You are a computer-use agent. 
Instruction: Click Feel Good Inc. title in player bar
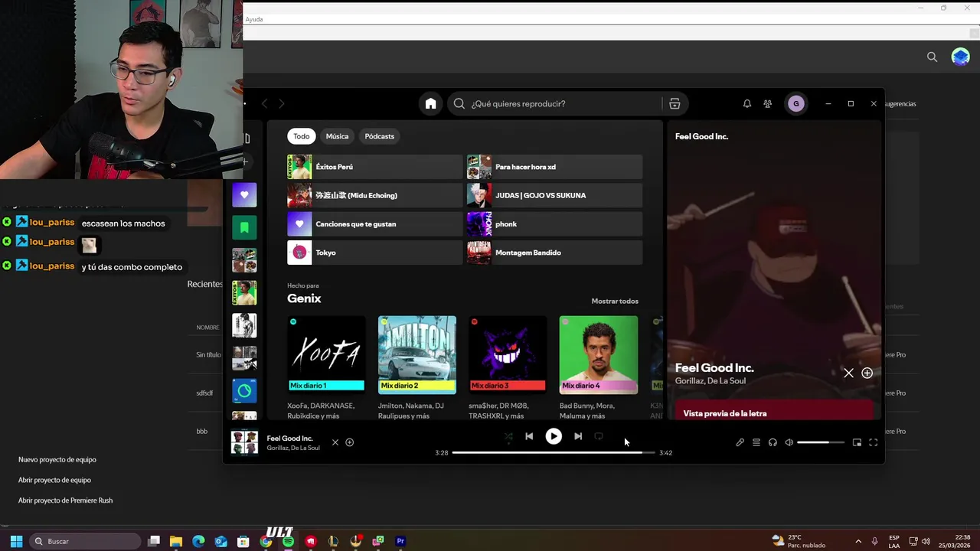[289, 439]
